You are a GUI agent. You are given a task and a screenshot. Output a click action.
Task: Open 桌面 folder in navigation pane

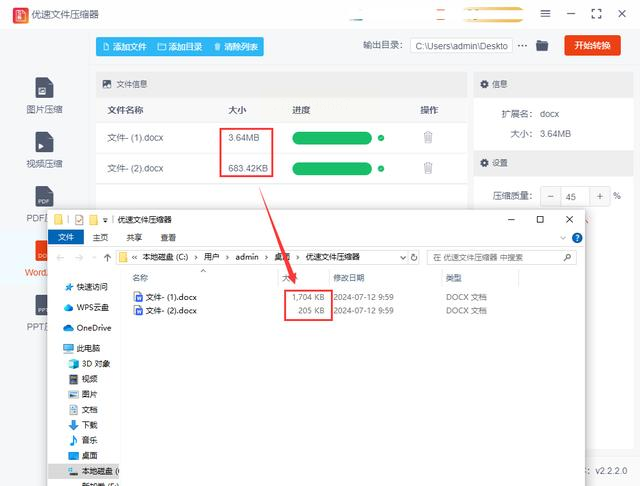click(x=83, y=455)
